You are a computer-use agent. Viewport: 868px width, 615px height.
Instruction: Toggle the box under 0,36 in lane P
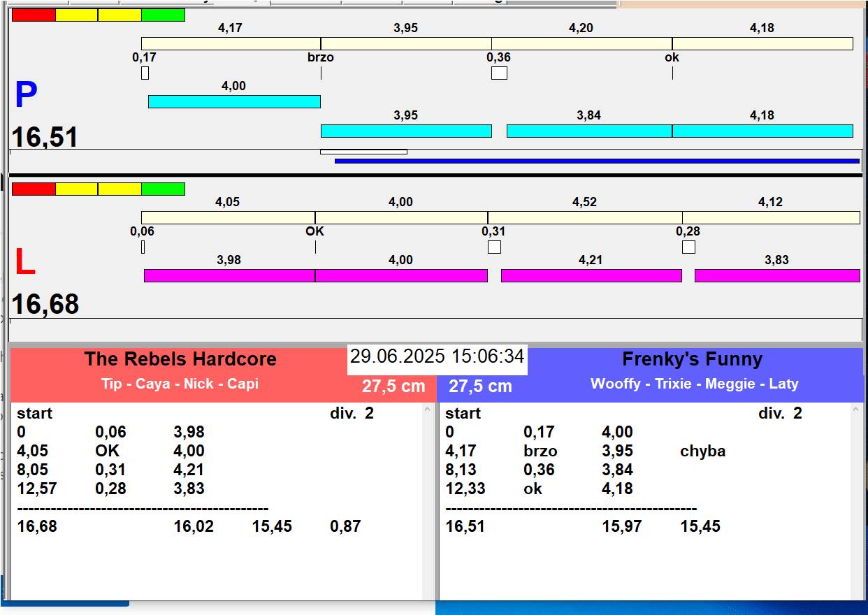[x=499, y=73]
